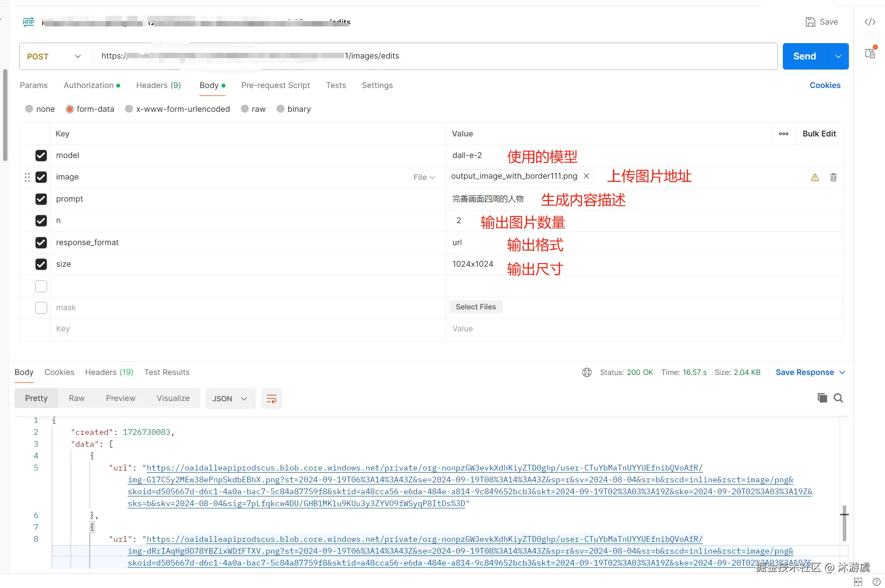The height and width of the screenshot is (588, 885).
Task: Open the Cookies link
Action: pyautogui.click(x=825, y=85)
